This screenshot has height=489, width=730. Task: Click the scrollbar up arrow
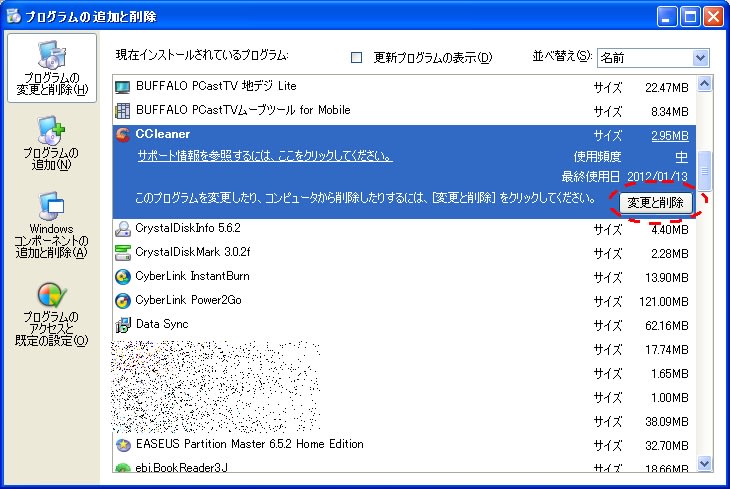click(704, 84)
